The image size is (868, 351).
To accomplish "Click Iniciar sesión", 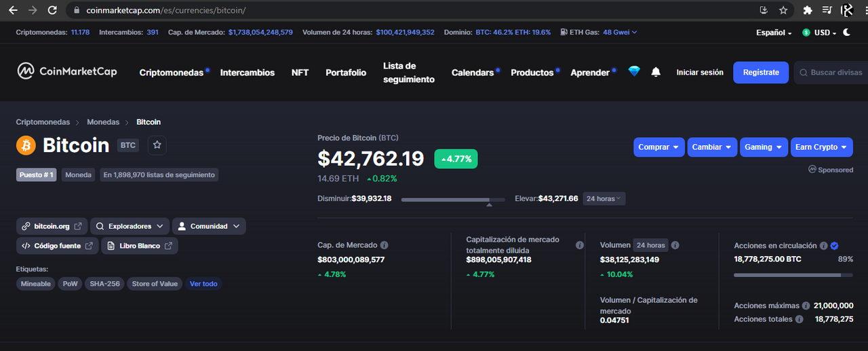I will (x=700, y=72).
